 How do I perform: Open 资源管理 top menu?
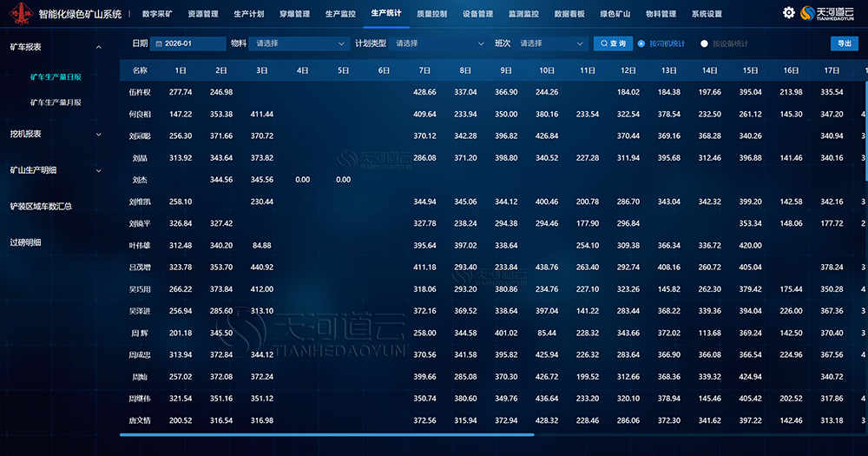[203, 14]
